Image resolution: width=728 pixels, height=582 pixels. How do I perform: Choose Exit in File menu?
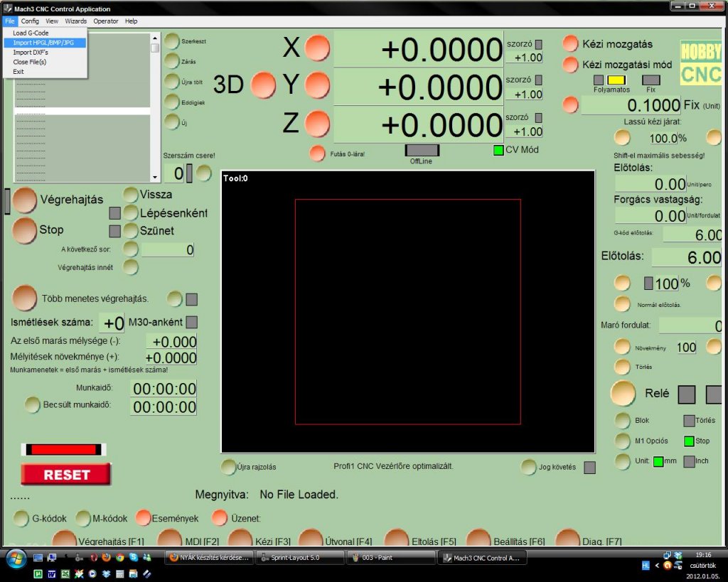click(45, 72)
